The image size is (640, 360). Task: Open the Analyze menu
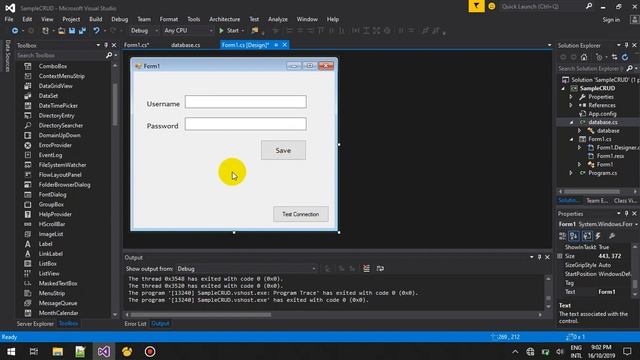278,19
